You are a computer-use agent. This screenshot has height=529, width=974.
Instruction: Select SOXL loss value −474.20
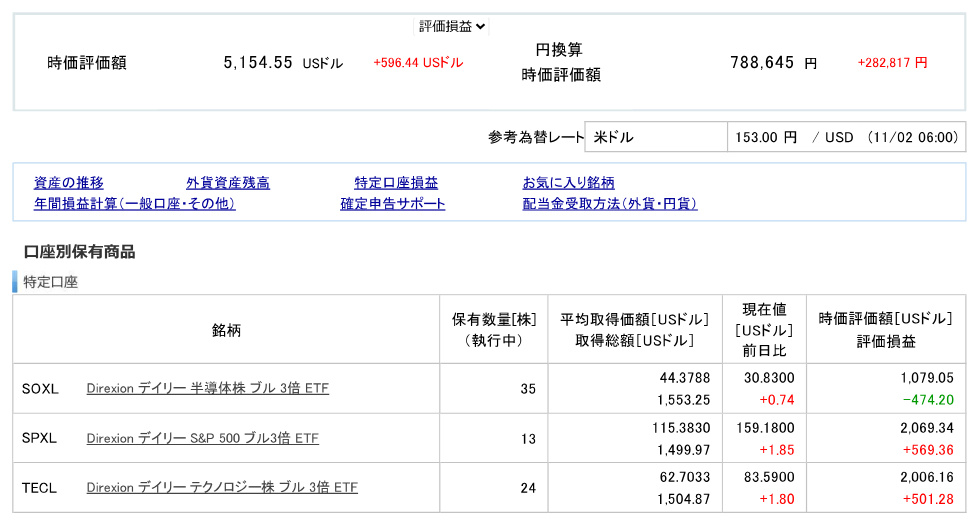click(x=928, y=400)
